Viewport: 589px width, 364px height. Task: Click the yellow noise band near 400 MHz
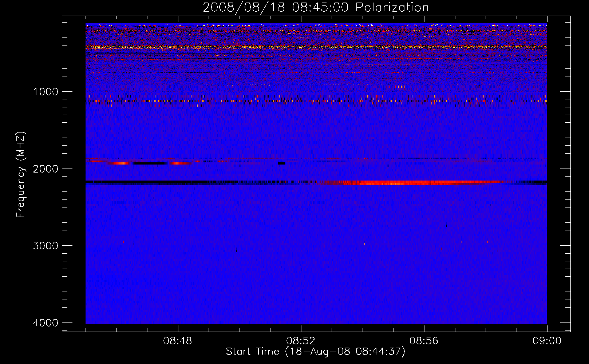[x=316, y=47]
